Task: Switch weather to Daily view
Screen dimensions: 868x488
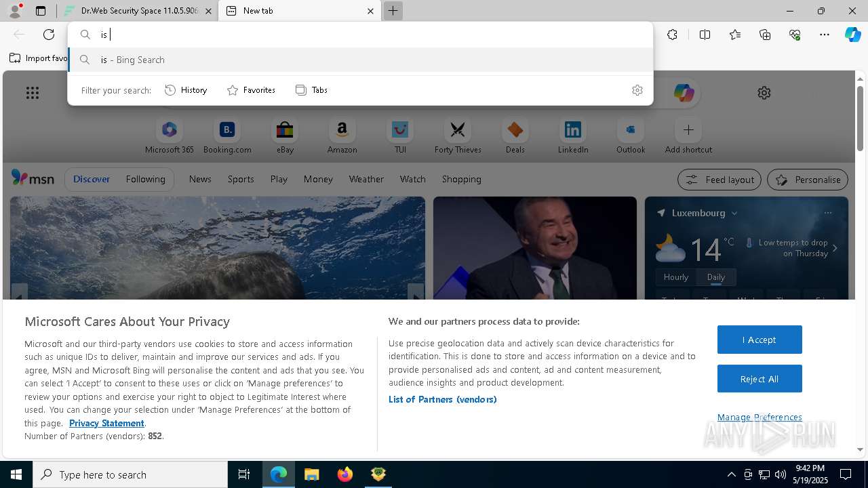Action: [x=716, y=277]
